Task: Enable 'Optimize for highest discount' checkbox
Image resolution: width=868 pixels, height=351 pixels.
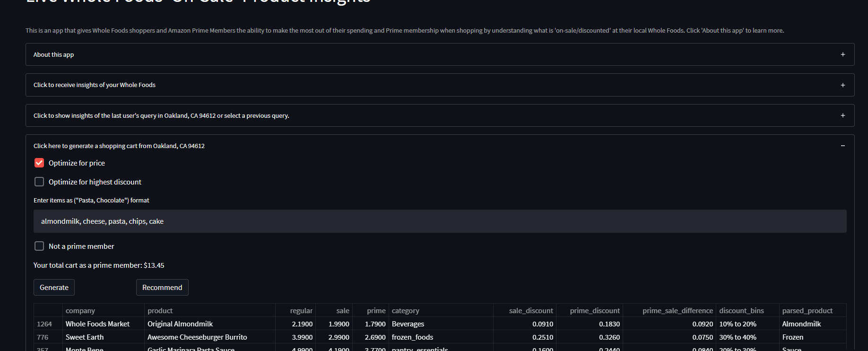Action: tap(39, 182)
